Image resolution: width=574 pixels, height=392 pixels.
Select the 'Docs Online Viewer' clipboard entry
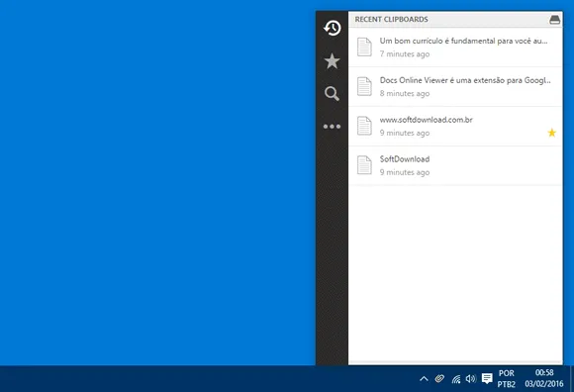(455, 87)
